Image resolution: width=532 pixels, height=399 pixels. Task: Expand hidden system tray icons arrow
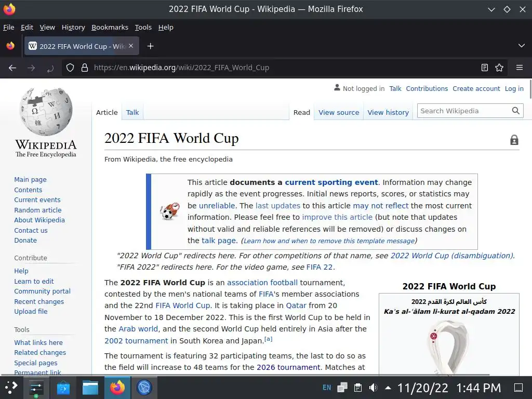[x=388, y=388]
